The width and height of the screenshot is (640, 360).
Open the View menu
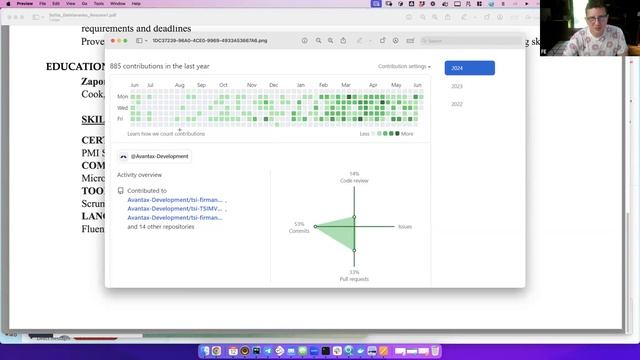[x=71, y=4]
